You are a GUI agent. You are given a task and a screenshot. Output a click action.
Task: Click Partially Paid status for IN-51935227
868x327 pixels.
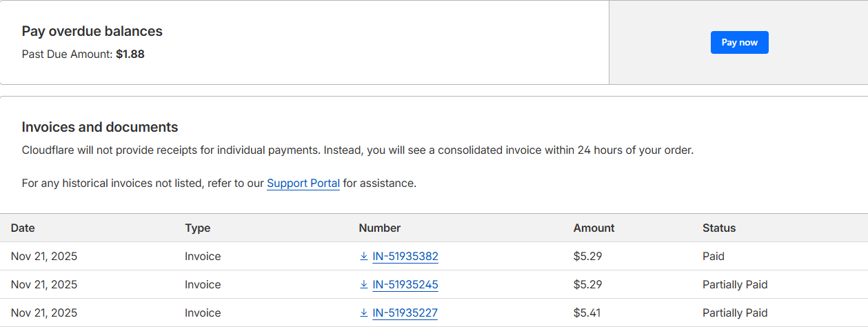pyautogui.click(x=735, y=313)
